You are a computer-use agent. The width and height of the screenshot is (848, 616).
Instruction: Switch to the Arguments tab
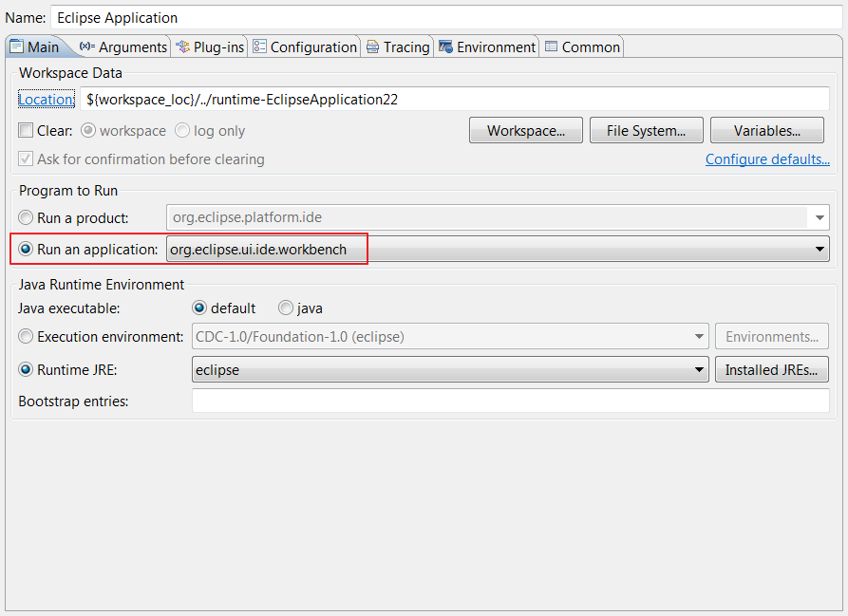[x=128, y=46]
